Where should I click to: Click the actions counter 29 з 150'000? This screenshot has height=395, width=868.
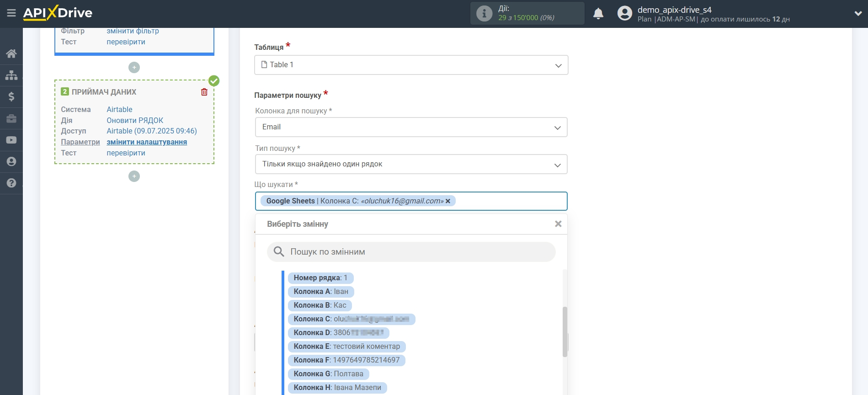coord(526,18)
